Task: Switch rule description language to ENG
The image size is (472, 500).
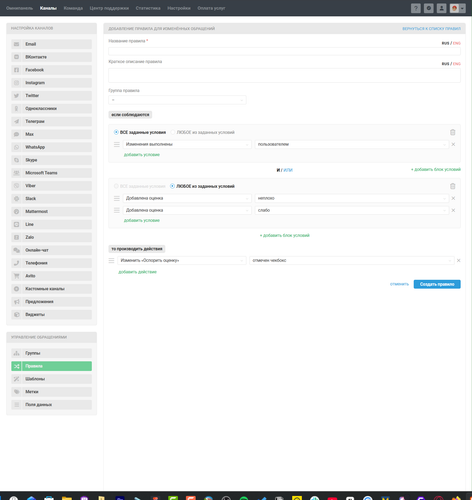Action: click(x=457, y=64)
